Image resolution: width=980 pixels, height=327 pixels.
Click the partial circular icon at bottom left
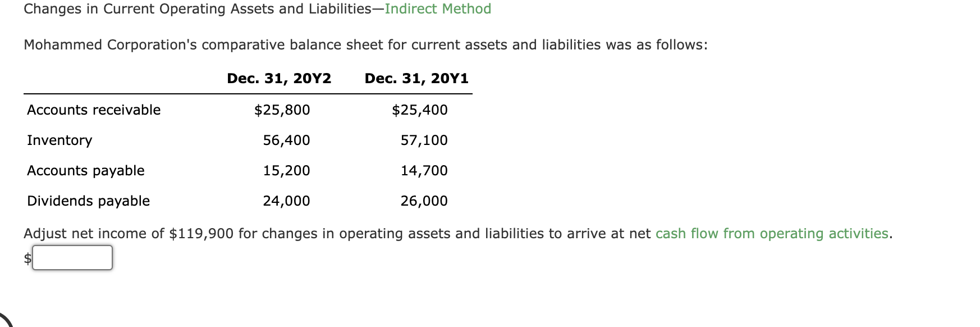(6, 320)
